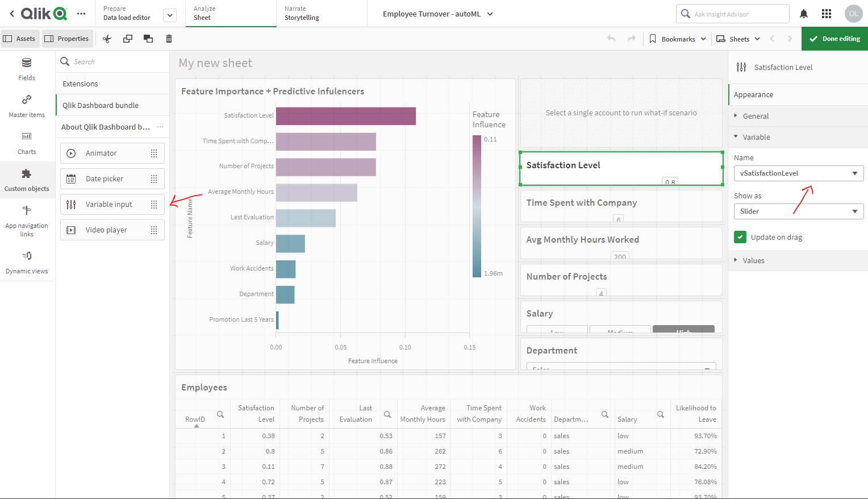Click the undo arrow

(x=611, y=39)
